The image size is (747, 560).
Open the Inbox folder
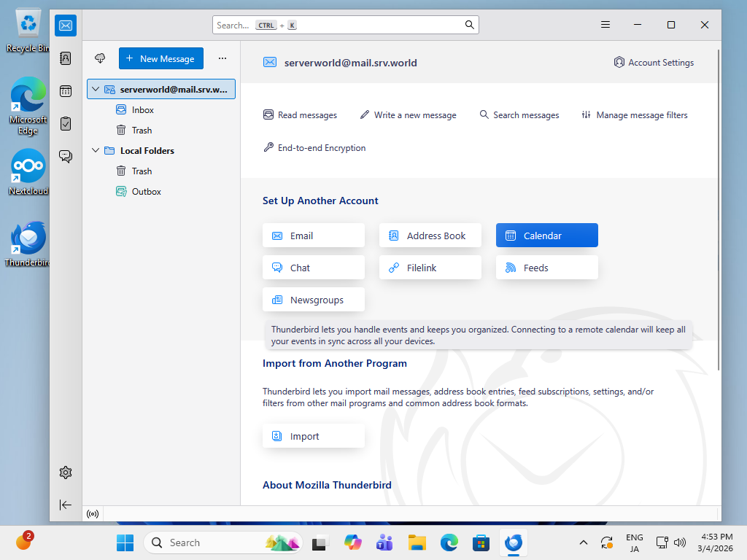click(x=161, y=109)
